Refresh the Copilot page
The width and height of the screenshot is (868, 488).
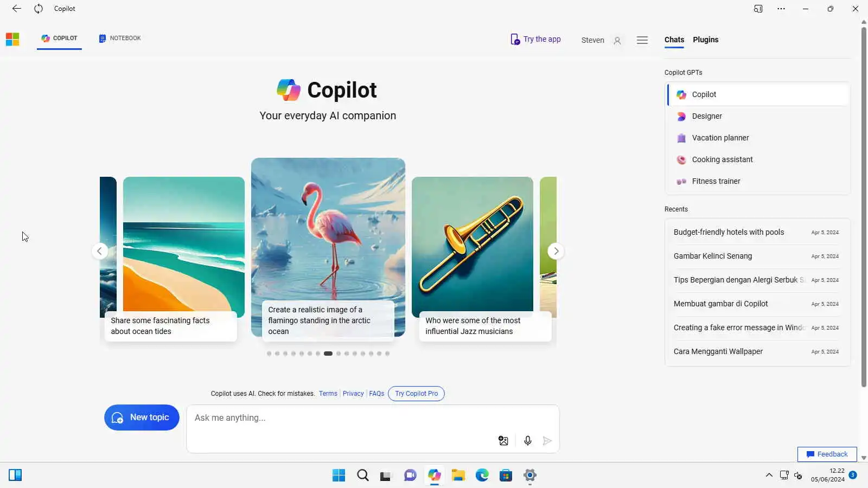39,9
